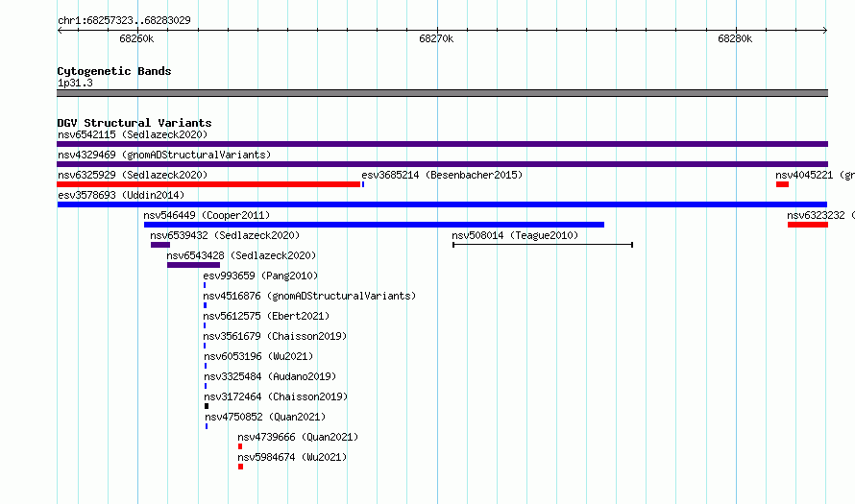Click the 68270k ruler position label
855x504 pixels.
click(x=436, y=38)
